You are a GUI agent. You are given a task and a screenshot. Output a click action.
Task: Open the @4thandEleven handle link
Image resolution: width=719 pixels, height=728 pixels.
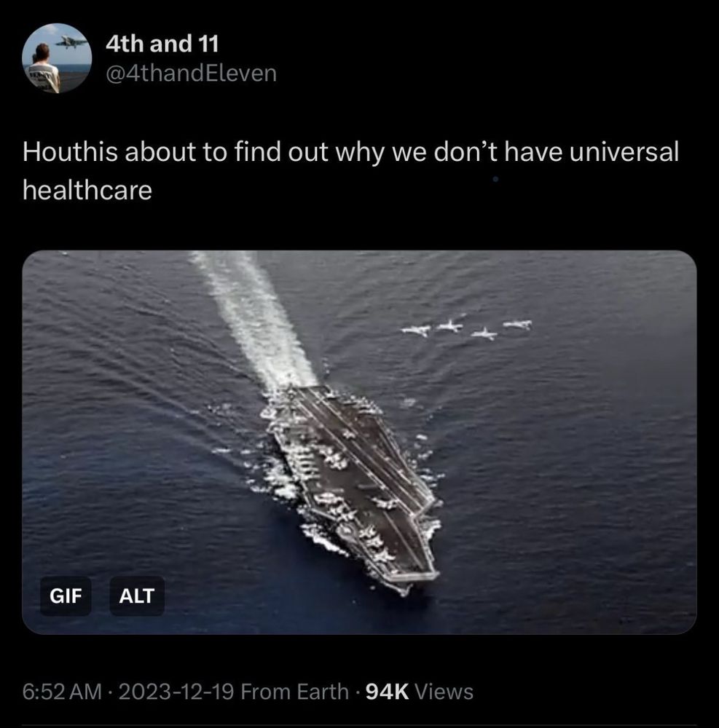pos(191,74)
